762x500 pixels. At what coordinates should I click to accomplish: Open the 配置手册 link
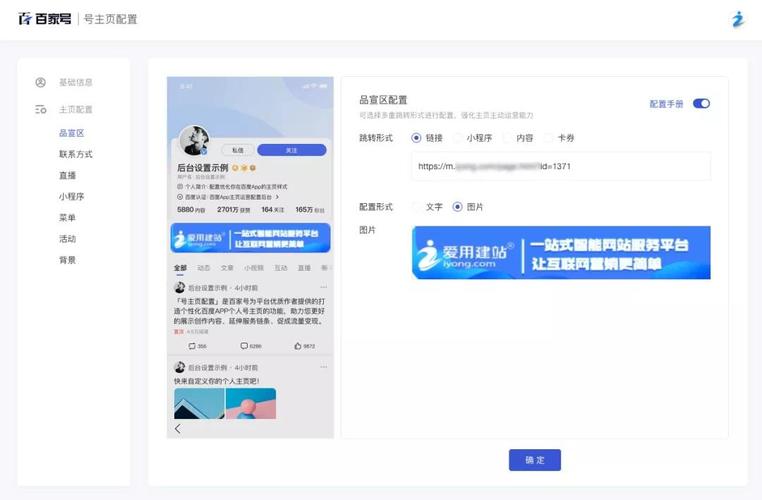click(666, 104)
